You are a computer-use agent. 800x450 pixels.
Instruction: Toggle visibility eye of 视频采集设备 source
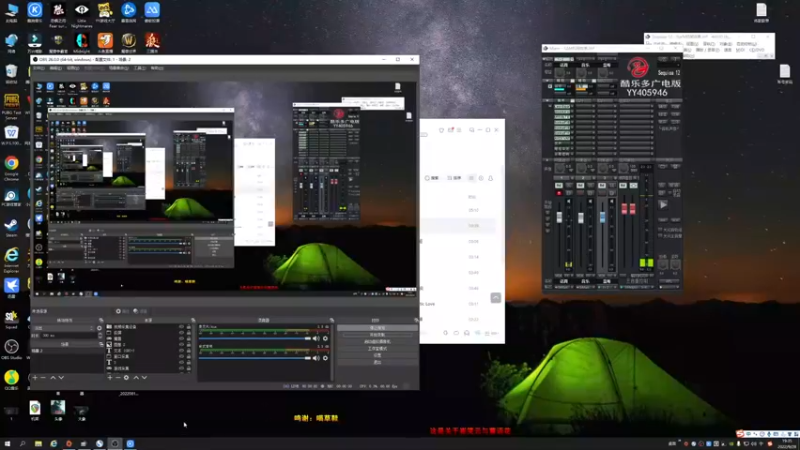click(x=181, y=327)
